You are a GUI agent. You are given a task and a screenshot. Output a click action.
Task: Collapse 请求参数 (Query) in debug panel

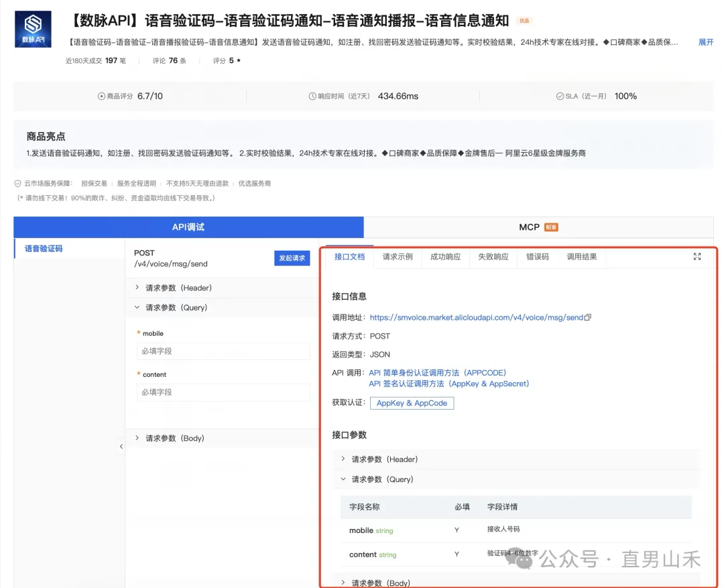[x=222, y=308]
